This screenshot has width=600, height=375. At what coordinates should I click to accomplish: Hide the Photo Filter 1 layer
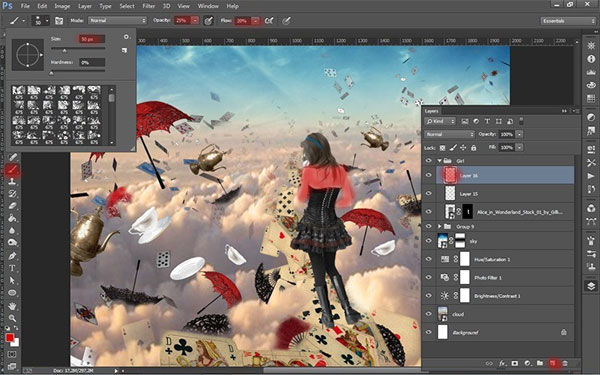click(429, 277)
